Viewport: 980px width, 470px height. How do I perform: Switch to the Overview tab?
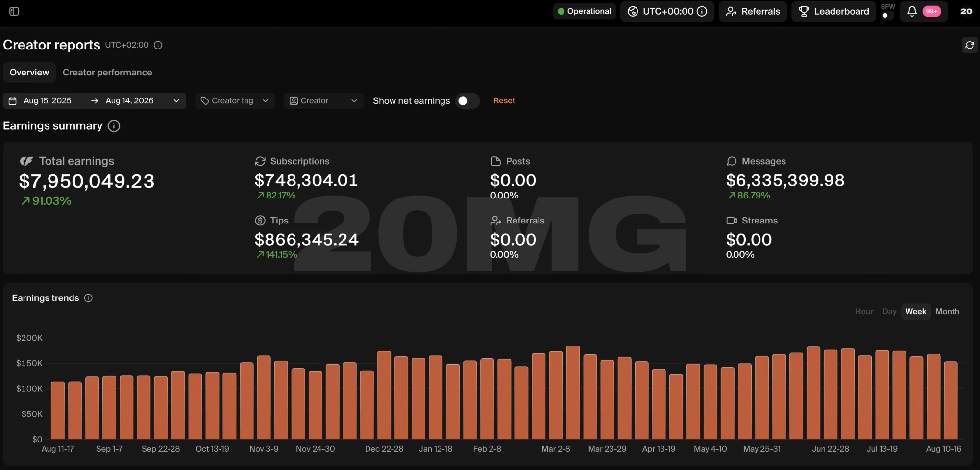pos(29,73)
